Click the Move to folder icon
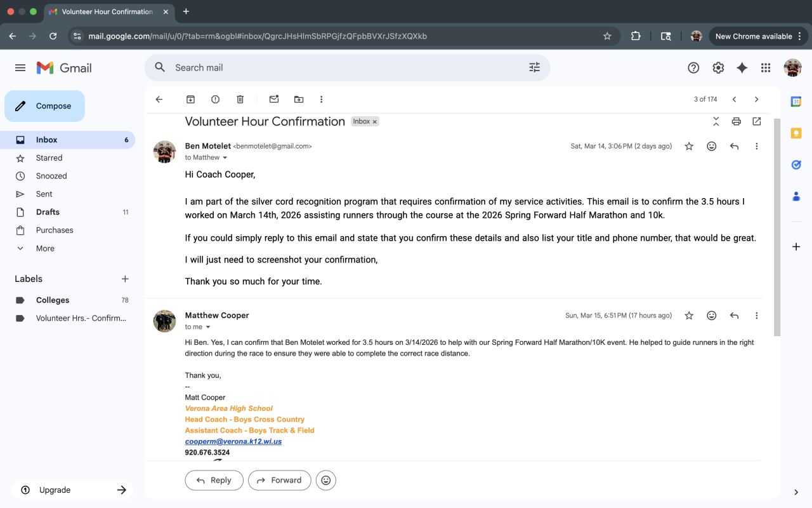 [299, 99]
